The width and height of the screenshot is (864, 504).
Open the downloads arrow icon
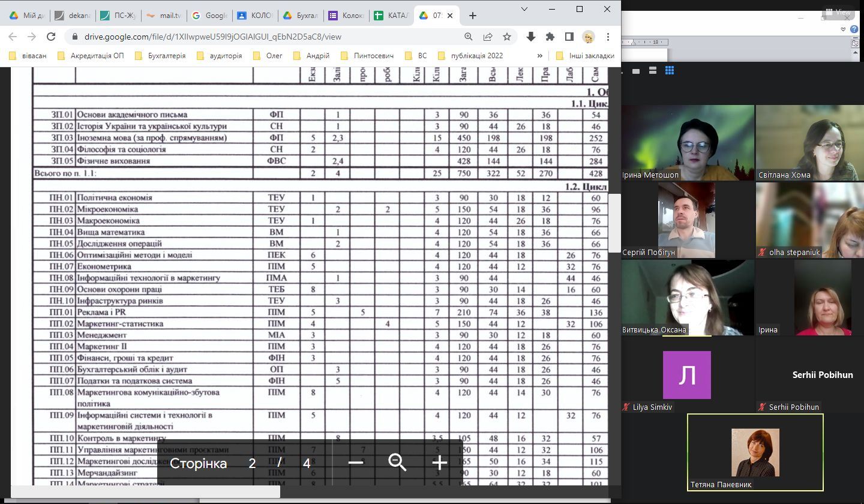point(530,37)
